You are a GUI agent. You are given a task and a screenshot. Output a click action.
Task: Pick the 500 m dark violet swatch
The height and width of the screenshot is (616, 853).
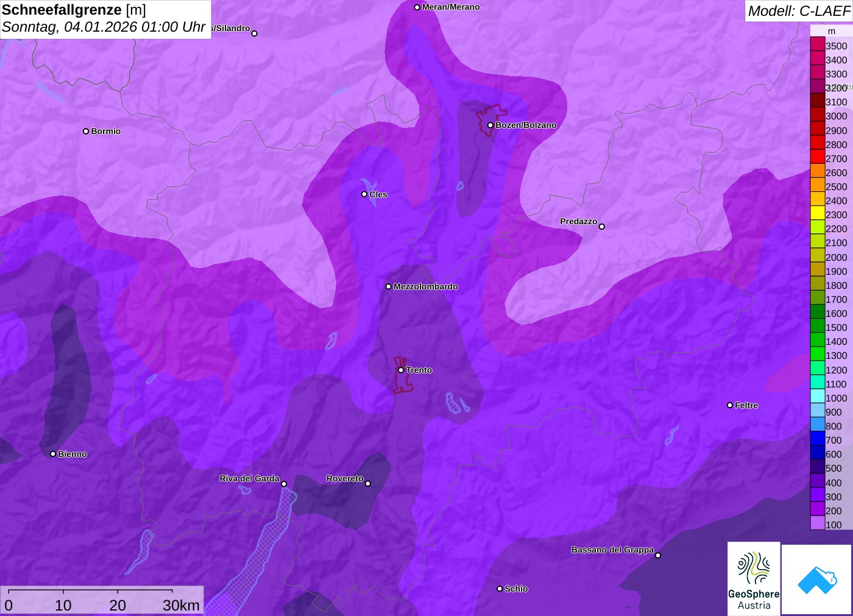pos(817,466)
